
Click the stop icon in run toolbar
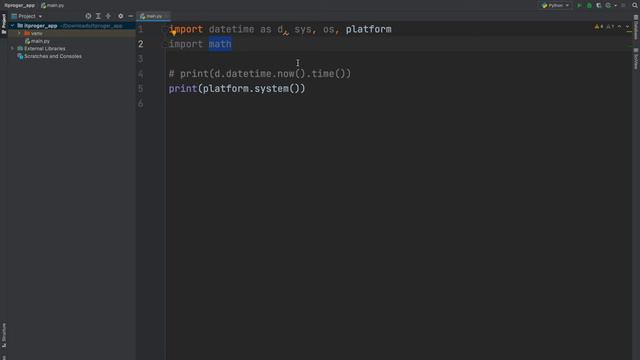(x=623, y=5)
